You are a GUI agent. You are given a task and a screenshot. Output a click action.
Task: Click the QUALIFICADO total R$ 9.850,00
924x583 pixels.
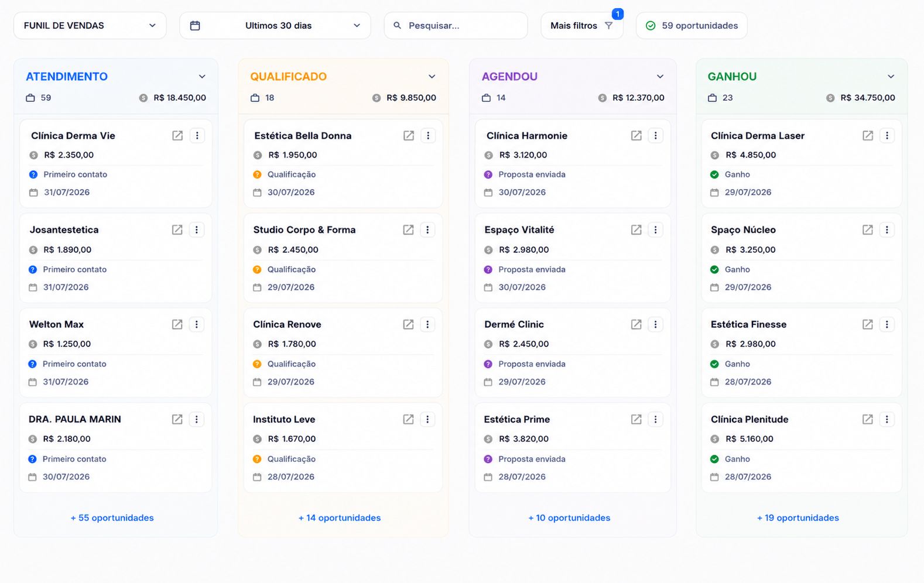[411, 98]
